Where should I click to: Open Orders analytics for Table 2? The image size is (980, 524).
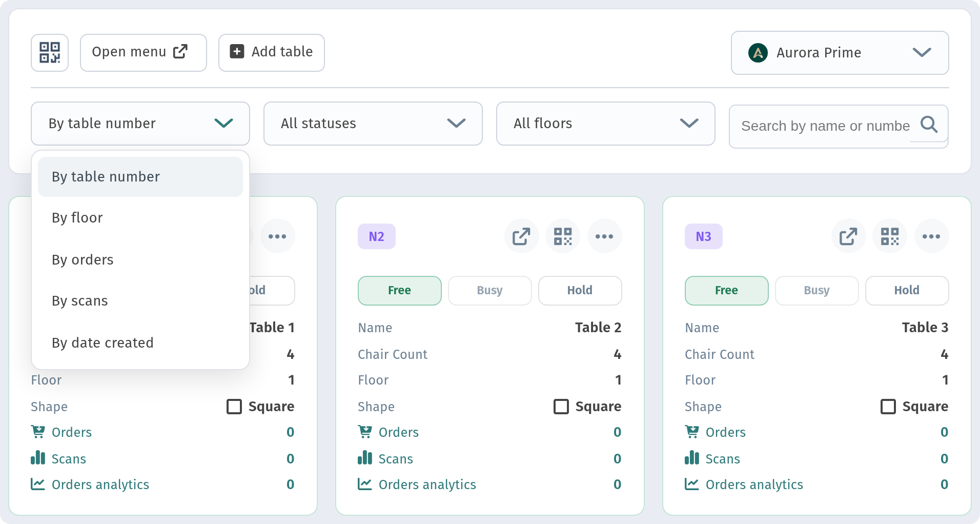[x=427, y=485]
